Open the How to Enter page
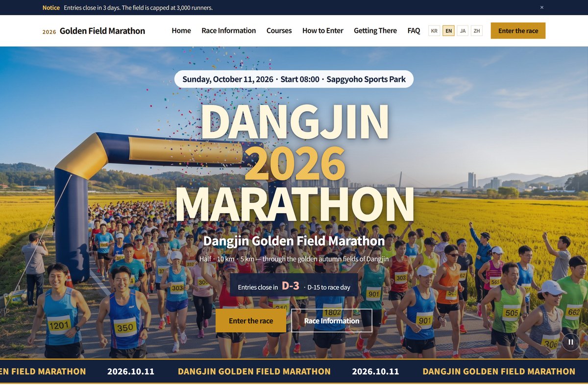The height and width of the screenshot is (392, 588). (x=323, y=30)
